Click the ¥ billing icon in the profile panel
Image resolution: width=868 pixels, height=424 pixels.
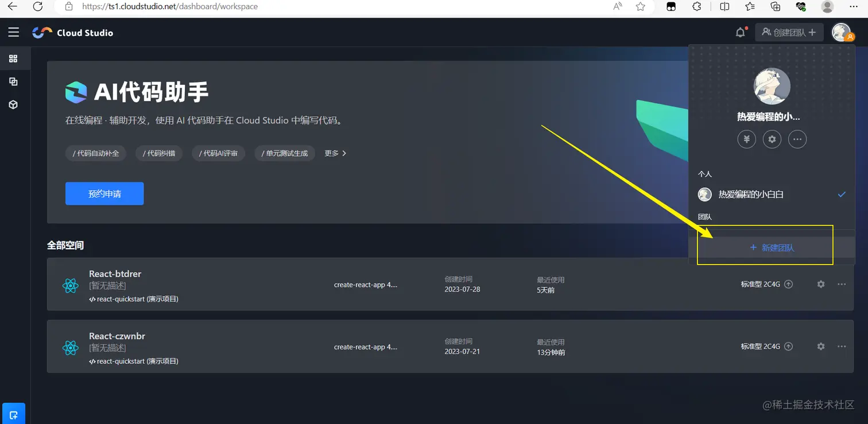pos(746,139)
